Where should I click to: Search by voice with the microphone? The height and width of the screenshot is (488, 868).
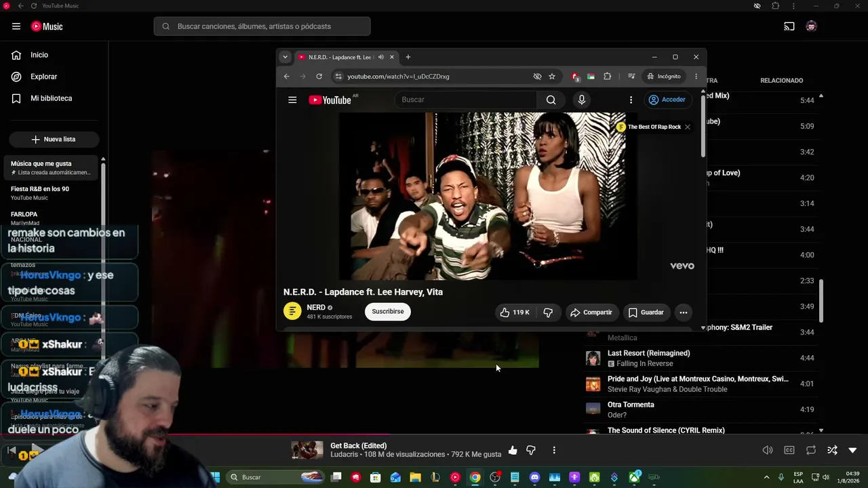coord(581,100)
